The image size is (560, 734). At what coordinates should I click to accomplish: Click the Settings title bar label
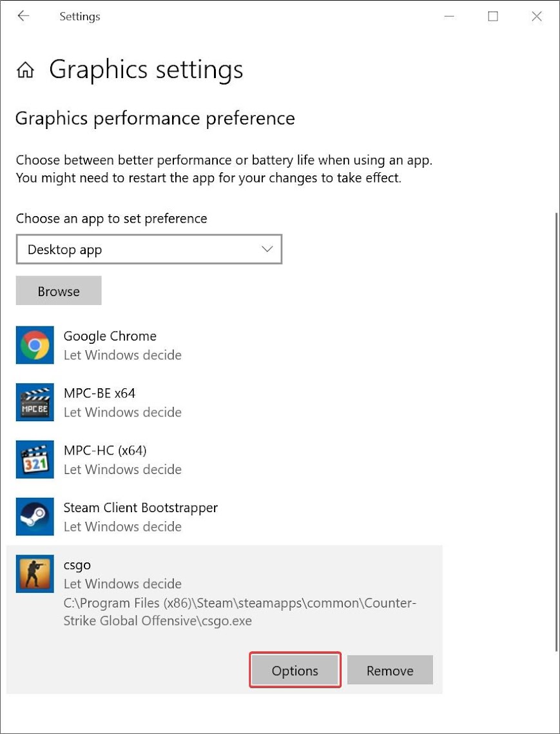(79, 16)
